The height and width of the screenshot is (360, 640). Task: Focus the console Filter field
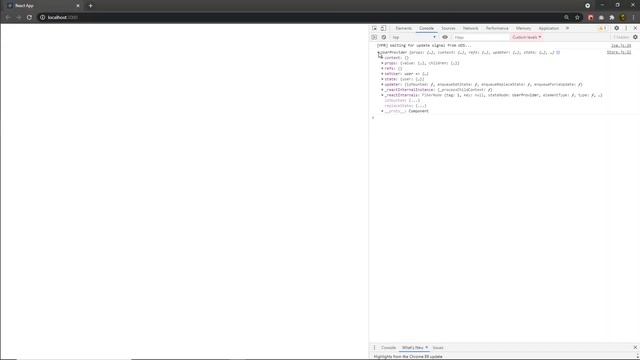481,37
